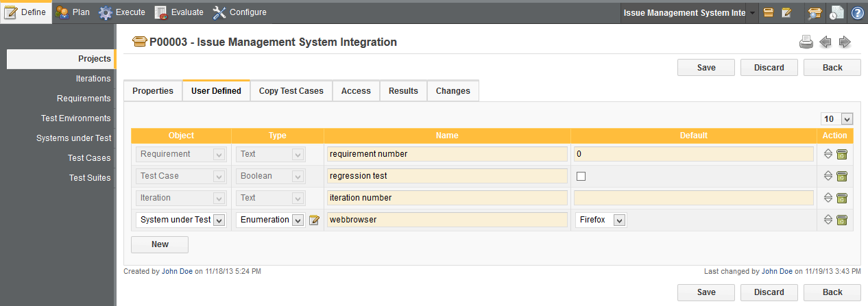Delete the webbrowser row
The image size is (868, 306).
pos(842,220)
